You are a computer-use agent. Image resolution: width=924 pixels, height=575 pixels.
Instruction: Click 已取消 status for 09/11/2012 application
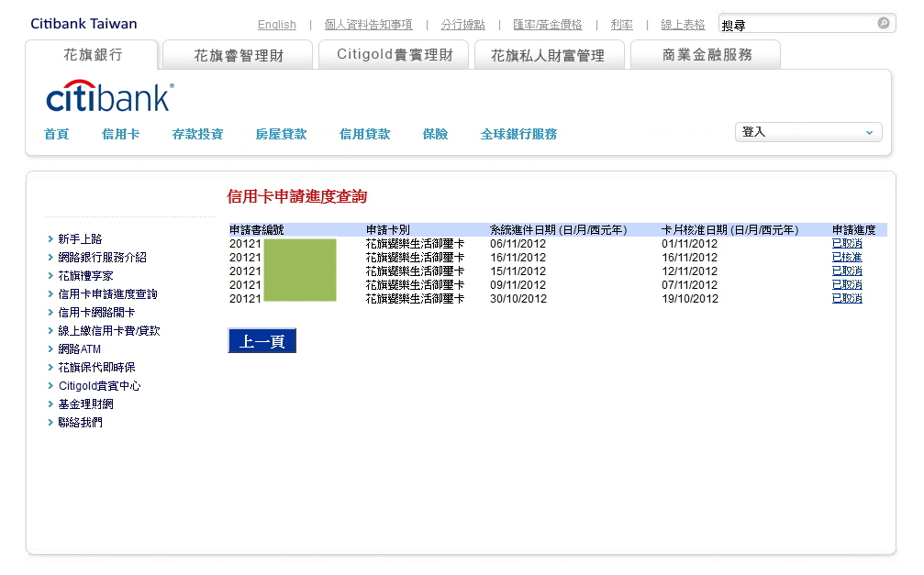(x=847, y=284)
